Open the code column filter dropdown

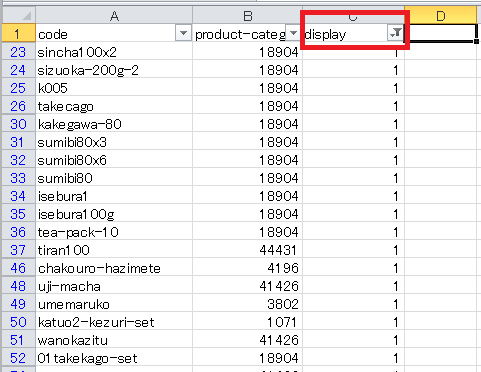click(x=183, y=33)
